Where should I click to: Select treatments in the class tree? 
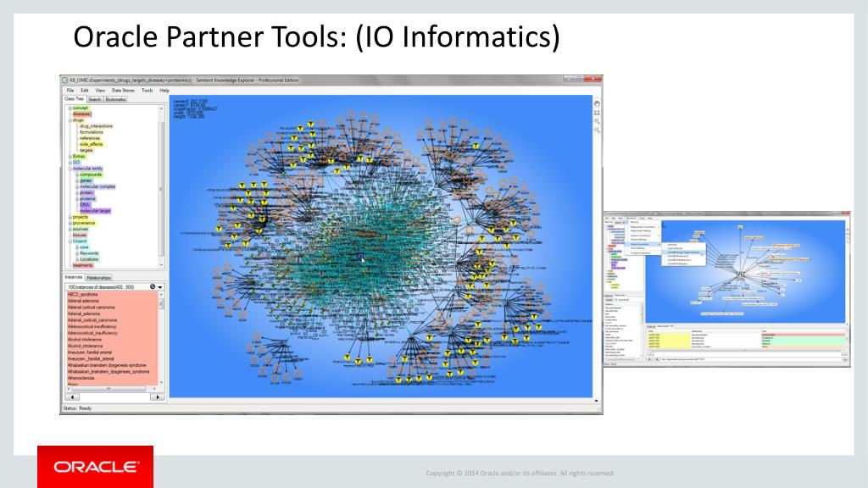coord(83,265)
